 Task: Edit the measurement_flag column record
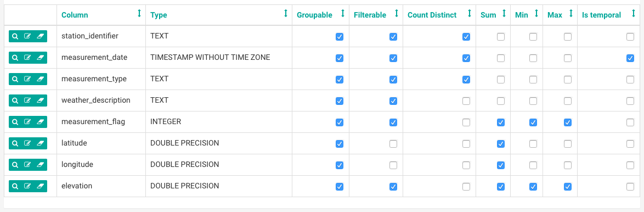point(27,122)
